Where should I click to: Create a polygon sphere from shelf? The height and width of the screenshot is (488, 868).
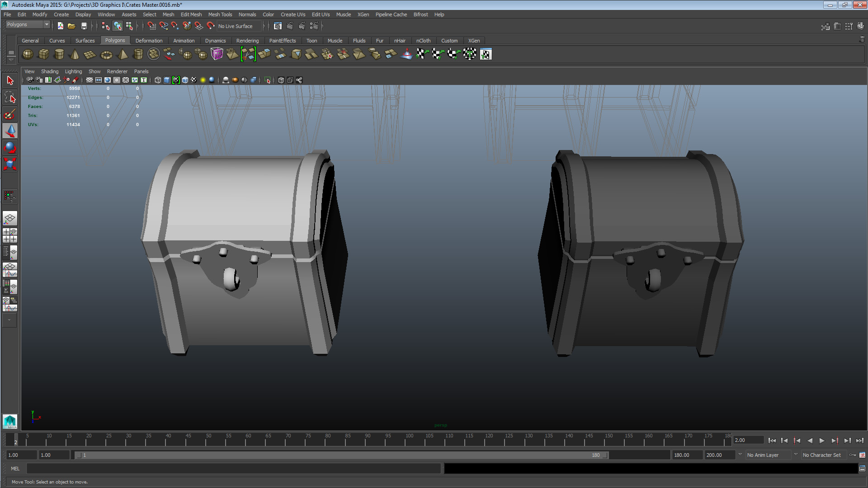[x=28, y=54]
